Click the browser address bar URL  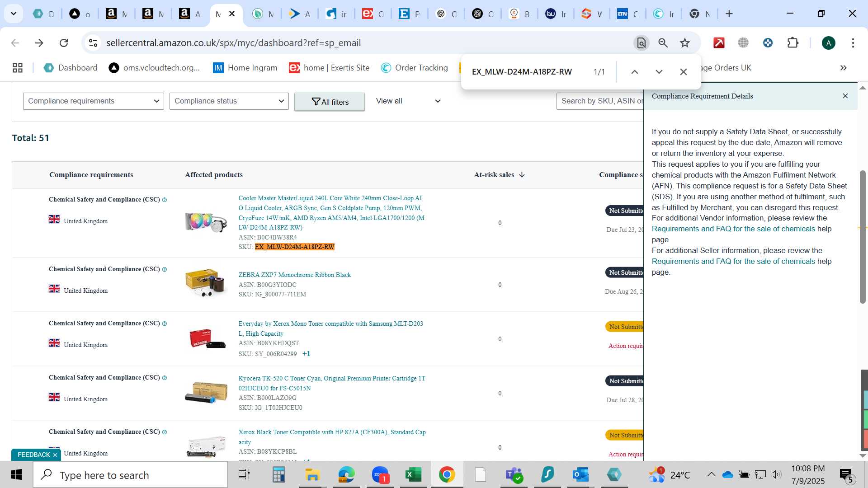click(x=233, y=43)
